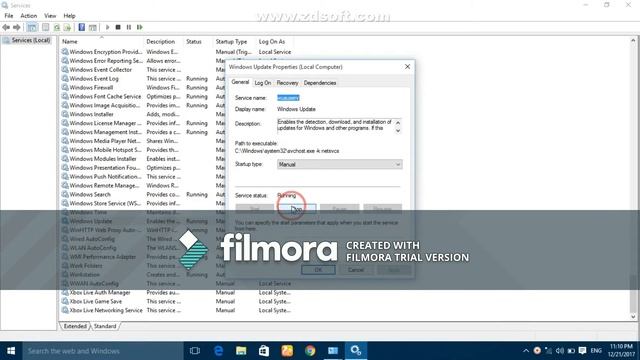The image size is (640, 360).
Task: Switch to the Dependencies tab
Action: [320, 83]
